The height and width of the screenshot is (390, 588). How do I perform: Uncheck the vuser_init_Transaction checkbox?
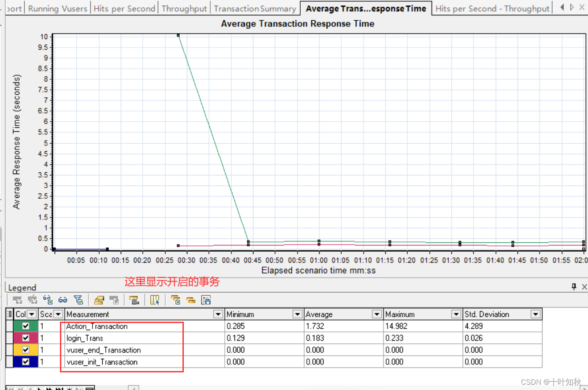tap(26, 362)
